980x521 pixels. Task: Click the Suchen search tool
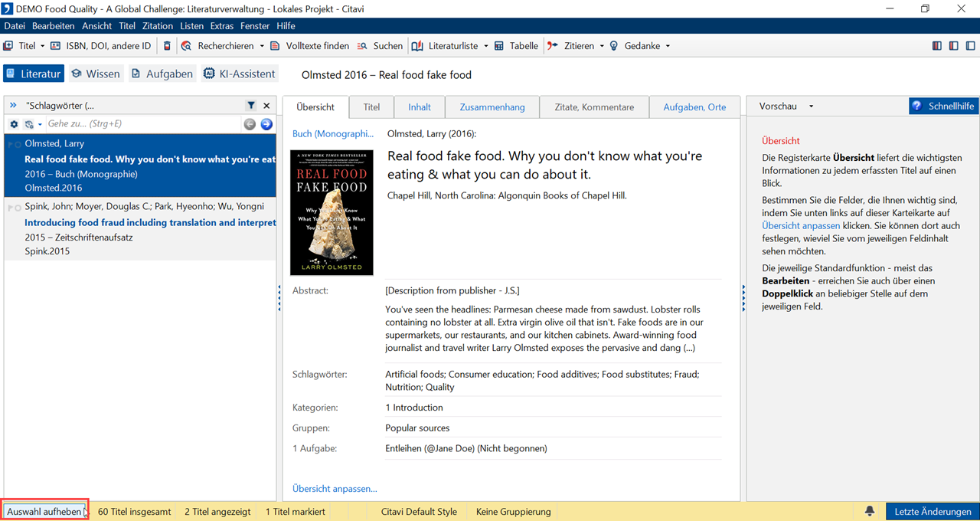[380, 46]
